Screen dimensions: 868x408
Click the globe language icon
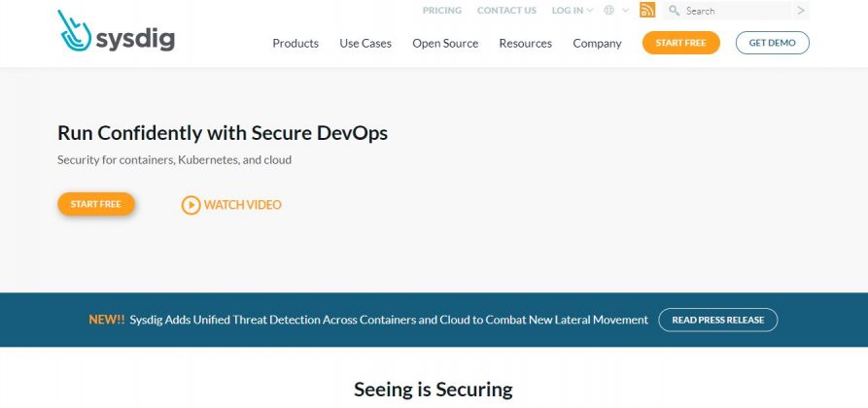pyautogui.click(x=608, y=10)
